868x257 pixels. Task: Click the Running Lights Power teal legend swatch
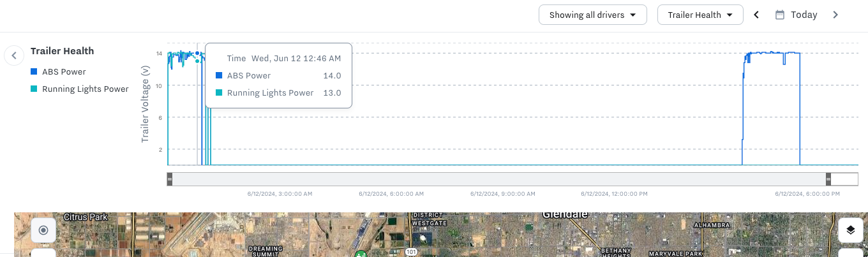click(34, 89)
